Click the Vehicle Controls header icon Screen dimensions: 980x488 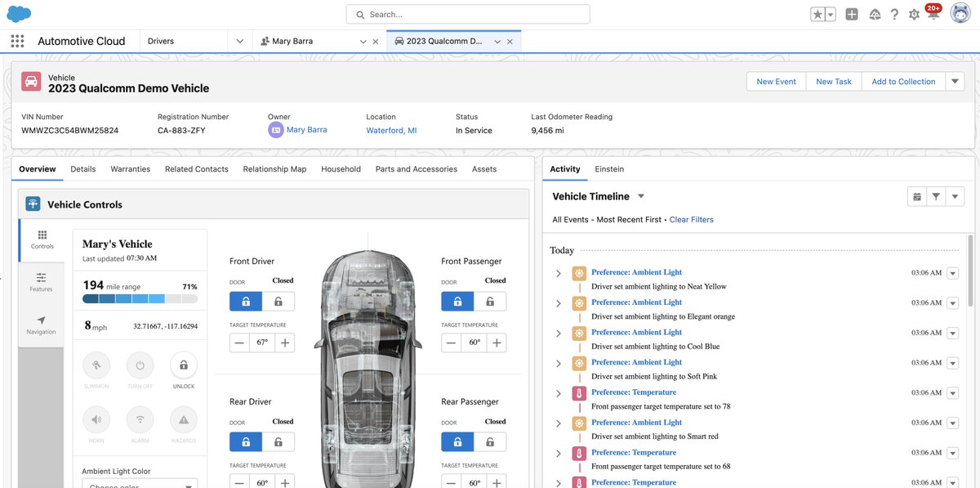pyautogui.click(x=33, y=204)
